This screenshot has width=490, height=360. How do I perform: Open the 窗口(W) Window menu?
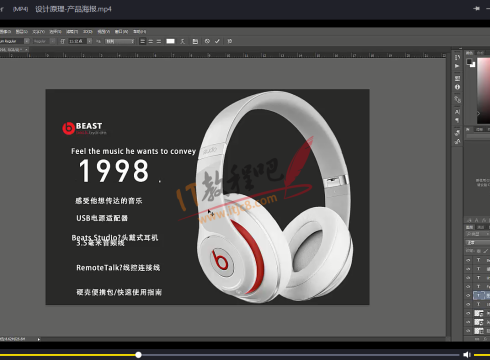[x=121, y=32]
